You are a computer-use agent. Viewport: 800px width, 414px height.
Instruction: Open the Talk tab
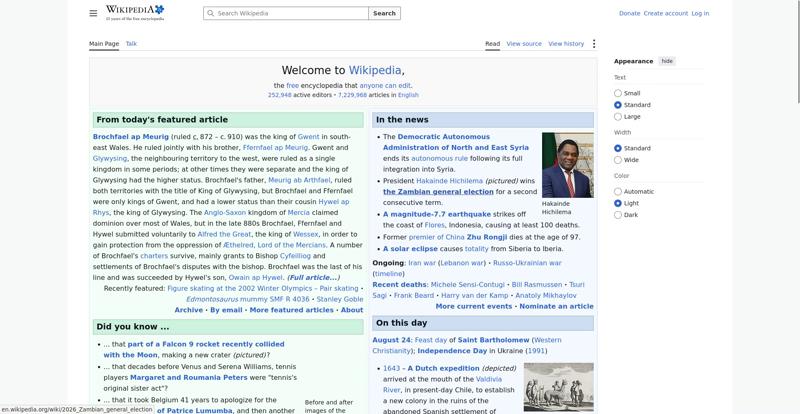coord(131,44)
